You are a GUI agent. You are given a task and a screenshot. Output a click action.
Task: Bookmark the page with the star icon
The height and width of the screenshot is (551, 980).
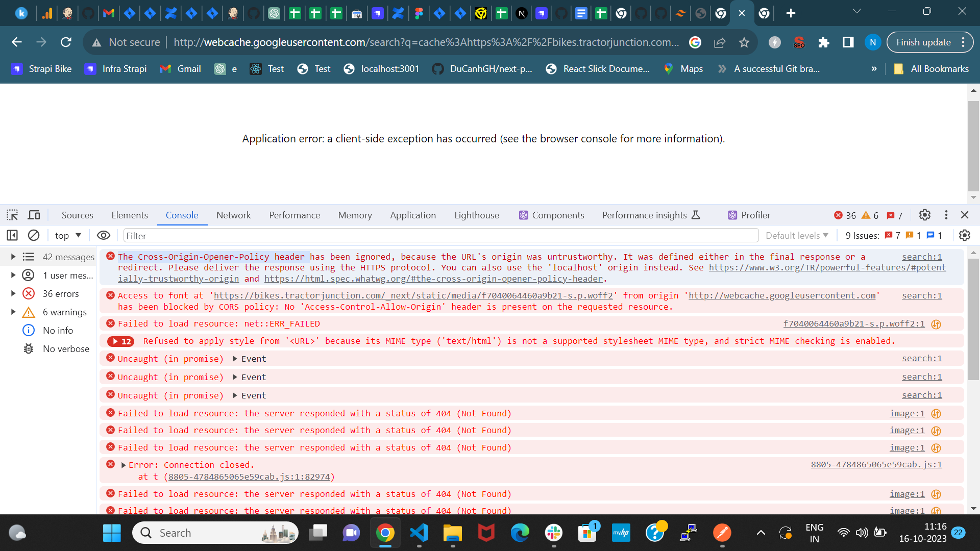click(x=744, y=42)
